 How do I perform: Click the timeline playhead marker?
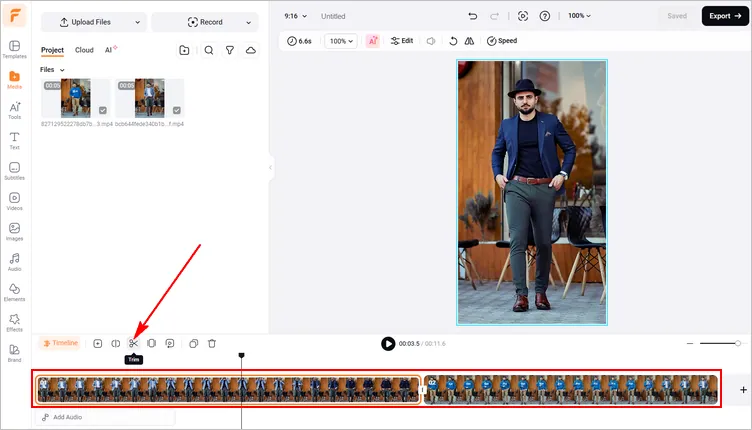[242, 355]
